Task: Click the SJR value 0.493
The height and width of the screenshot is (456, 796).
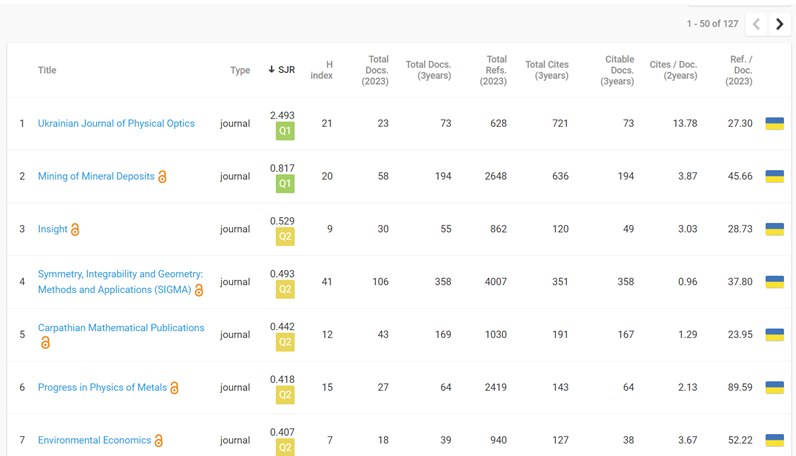Action: point(282,274)
